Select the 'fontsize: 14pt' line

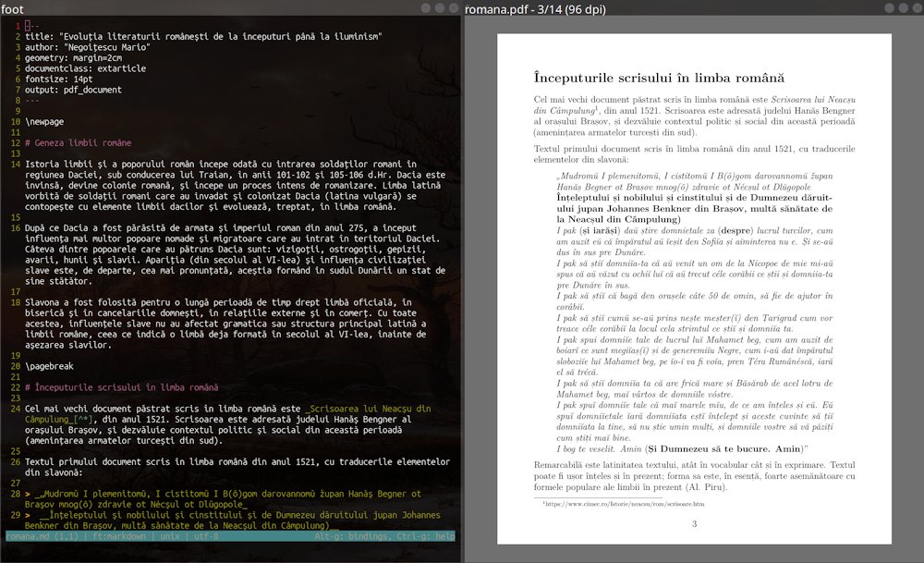coord(58,79)
